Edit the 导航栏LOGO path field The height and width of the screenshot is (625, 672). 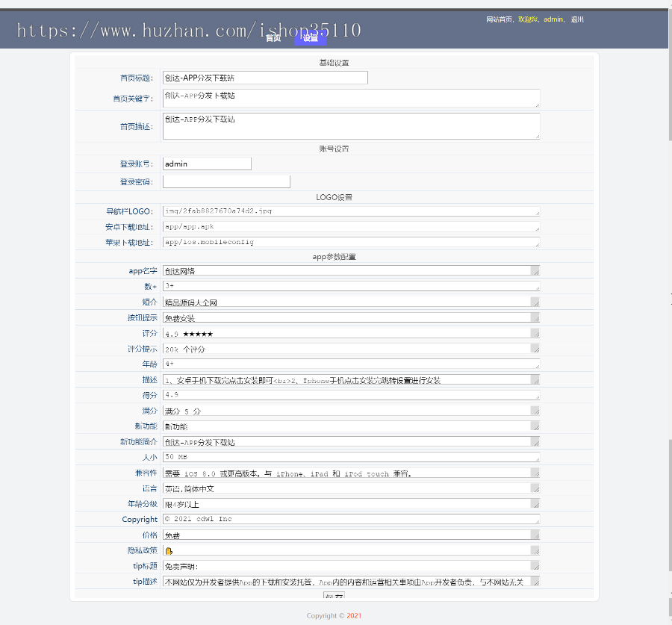351,211
